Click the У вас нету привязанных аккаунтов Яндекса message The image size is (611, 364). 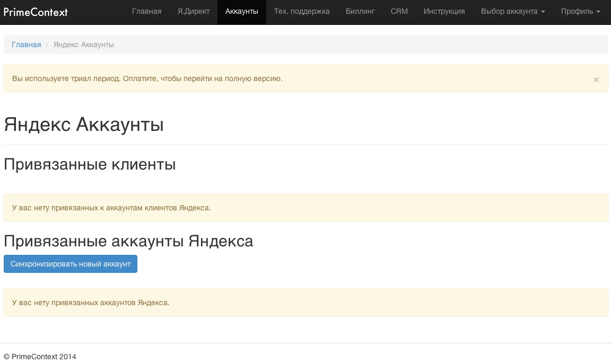pyautogui.click(x=91, y=303)
